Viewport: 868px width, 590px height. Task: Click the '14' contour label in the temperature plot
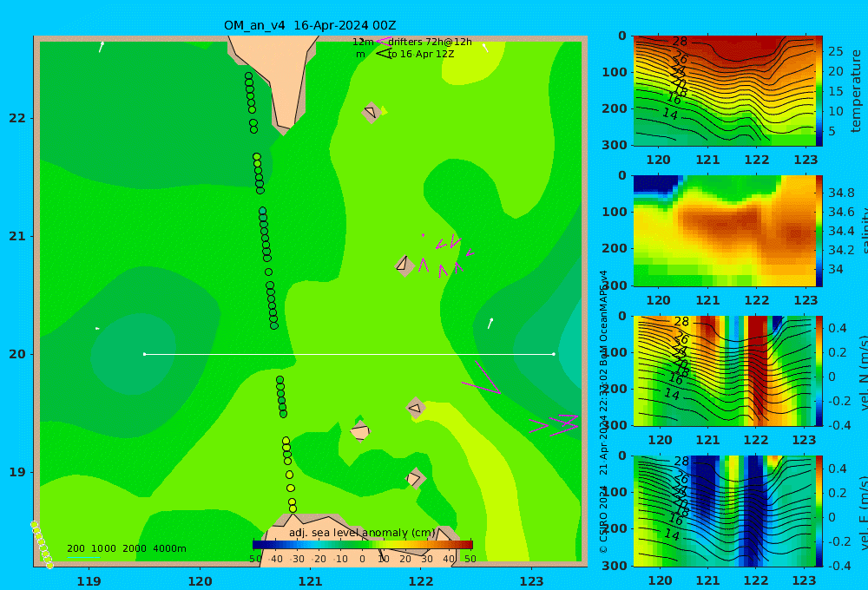(670, 114)
